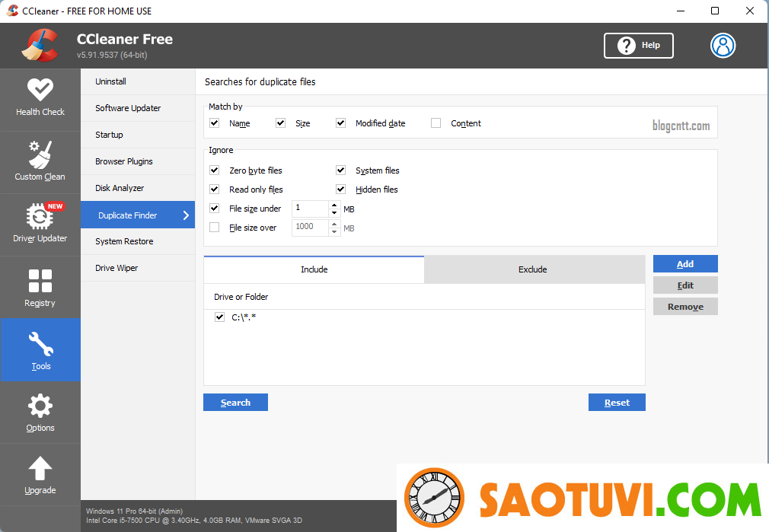Expand Duplicate Finder chevron arrow
Screen dimensions: 769x532
(x=186, y=215)
